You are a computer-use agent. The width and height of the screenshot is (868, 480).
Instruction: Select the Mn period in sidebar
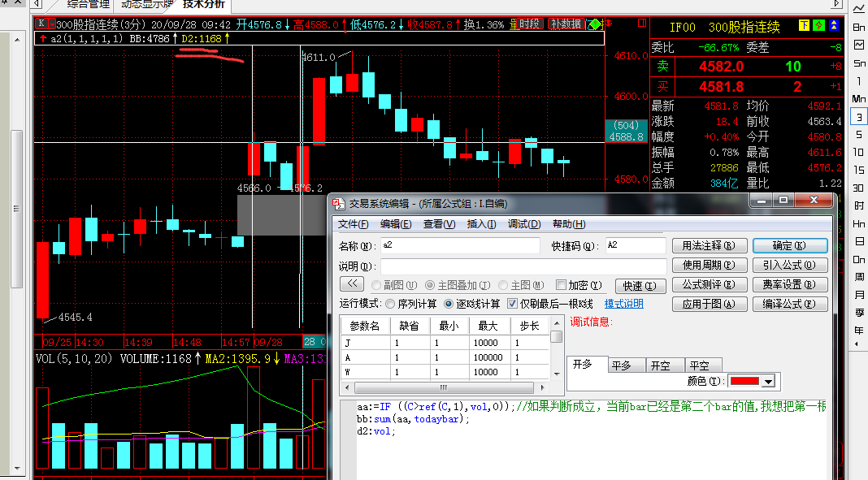(858, 99)
